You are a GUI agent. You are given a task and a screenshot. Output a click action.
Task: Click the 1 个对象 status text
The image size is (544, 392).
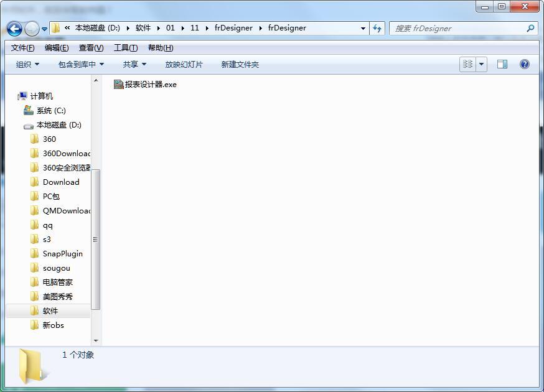78,355
